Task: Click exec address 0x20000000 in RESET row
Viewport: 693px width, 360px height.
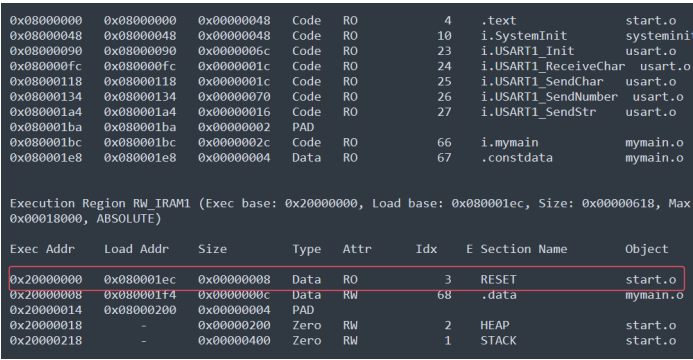Action: click(x=46, y=280)
